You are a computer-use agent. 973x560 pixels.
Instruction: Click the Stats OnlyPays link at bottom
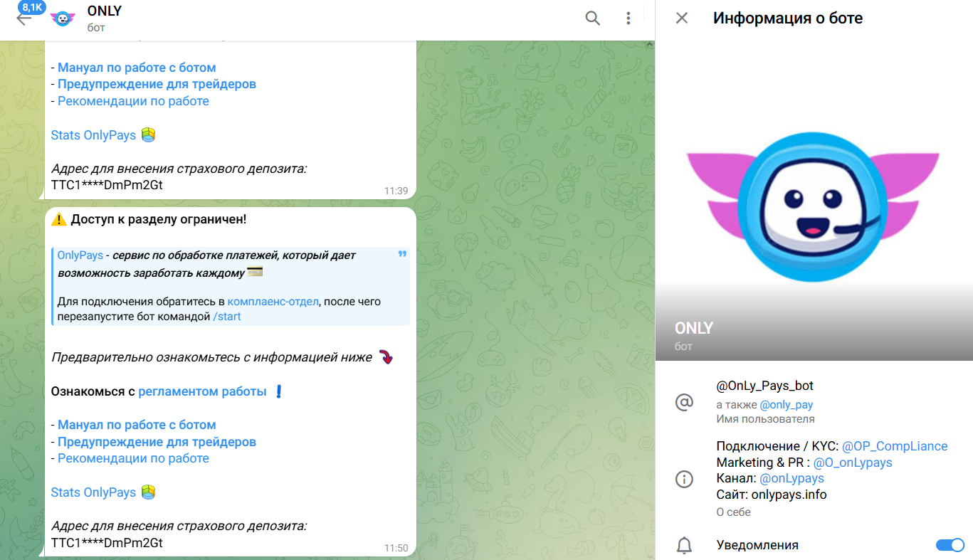click(93, 492)
